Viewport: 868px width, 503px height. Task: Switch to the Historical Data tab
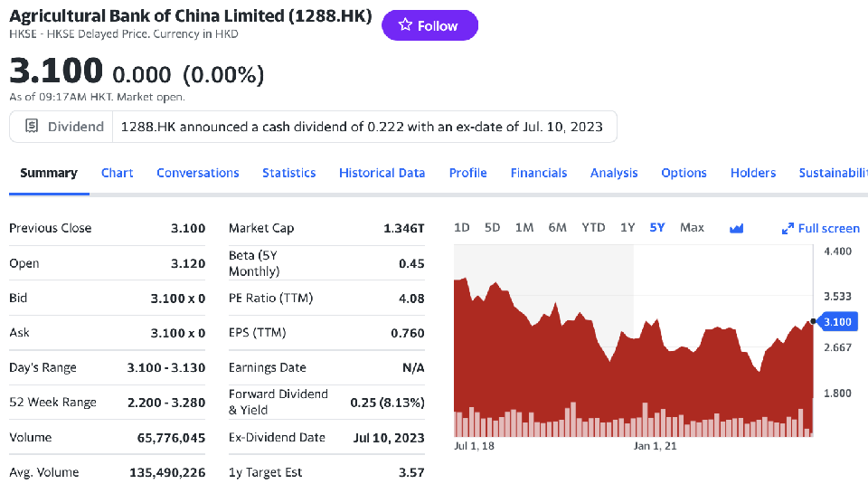coord(382,173)
